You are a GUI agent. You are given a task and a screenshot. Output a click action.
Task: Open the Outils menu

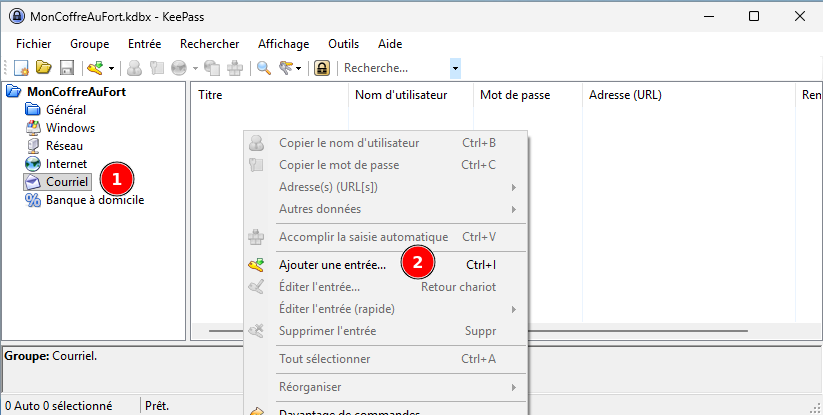click(x=343, y=44)
